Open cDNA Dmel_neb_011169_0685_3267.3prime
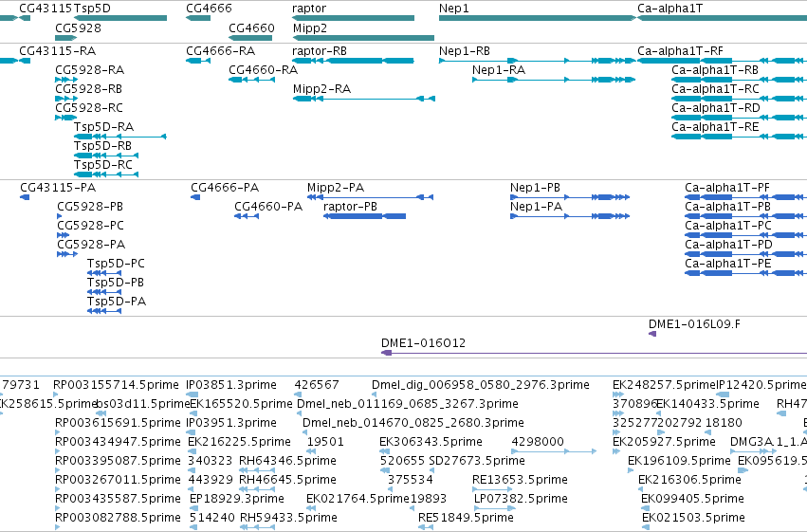This screenshot has height=532, width=807. (x=408, y=404)
